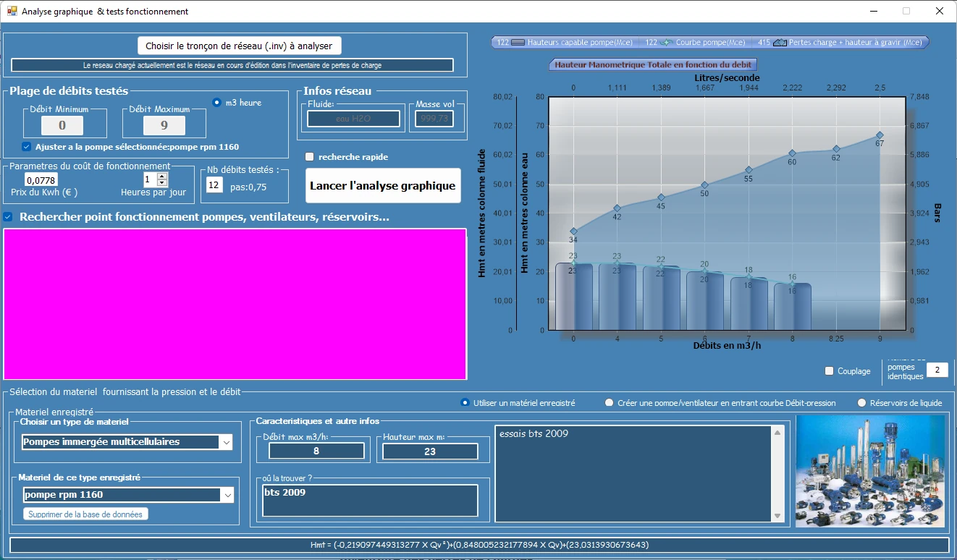Click the data point labeled 34 on the chart

[573, 231]
